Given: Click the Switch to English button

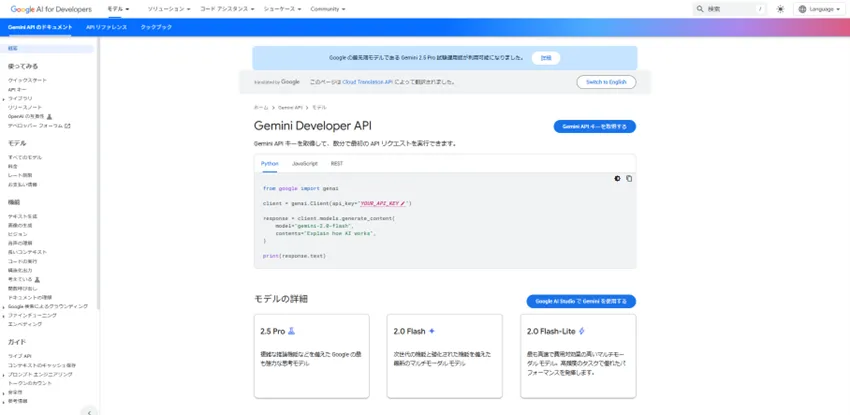Looking at the screenshot, I should (x=606, y=82).
